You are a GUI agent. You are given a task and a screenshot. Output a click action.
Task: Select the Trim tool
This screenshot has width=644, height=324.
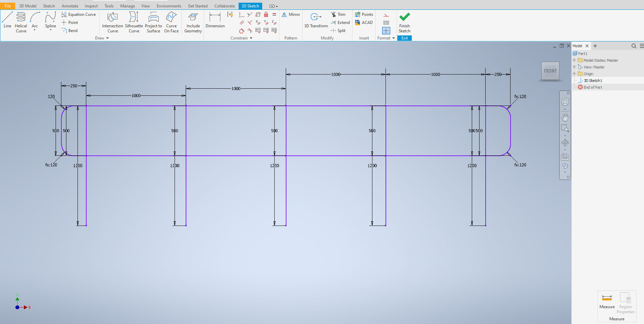point(338,14)
